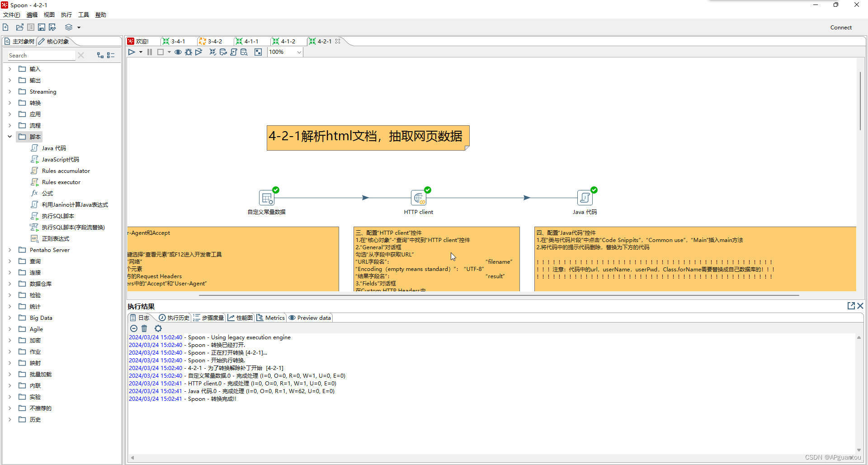The height and width of the screenshot is (465, 868).
Task: Expand the Big Data folder
Action: [x=10, y=318]
